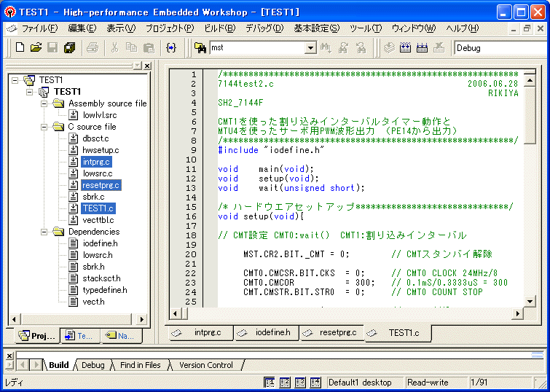Collapse the Dependencies folder in tree
This screenshot has height=392, width=550.
44,232
